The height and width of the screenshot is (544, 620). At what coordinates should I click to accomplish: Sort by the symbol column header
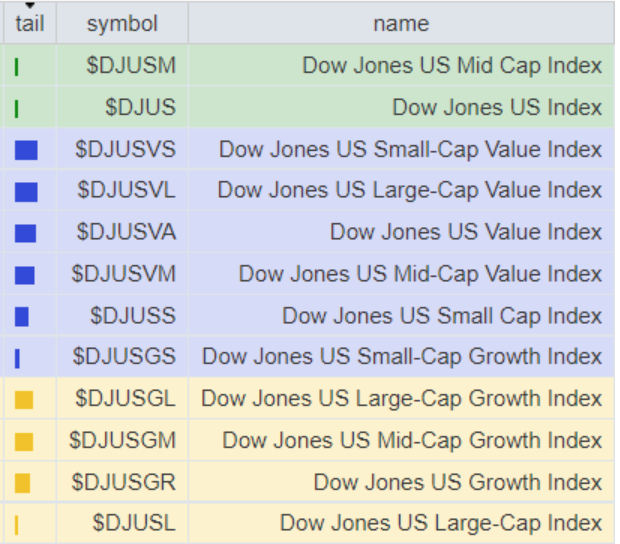click(122, 23)
